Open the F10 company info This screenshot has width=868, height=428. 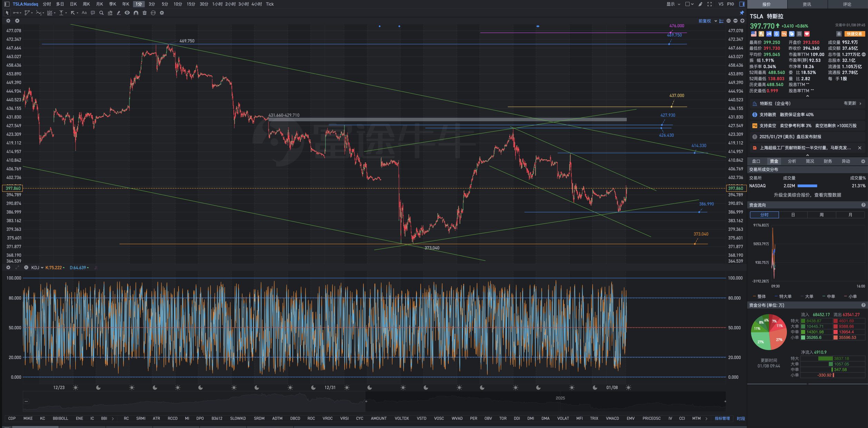pyautogui.click(x=730, y=4)
